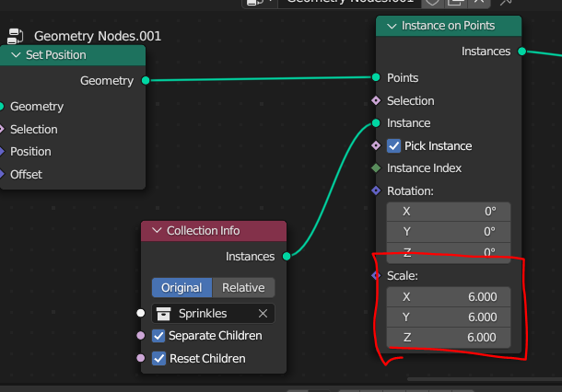The width and height of the screenshot is (562, 392).
Task: Click the Points input socket
Action: (x=376, y=77)
